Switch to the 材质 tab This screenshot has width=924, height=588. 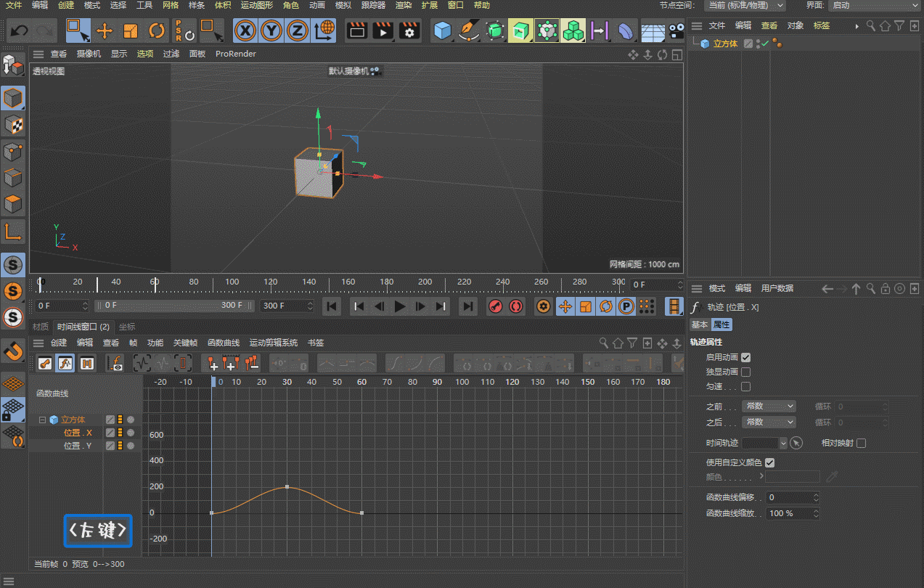[x=41, y=327]
